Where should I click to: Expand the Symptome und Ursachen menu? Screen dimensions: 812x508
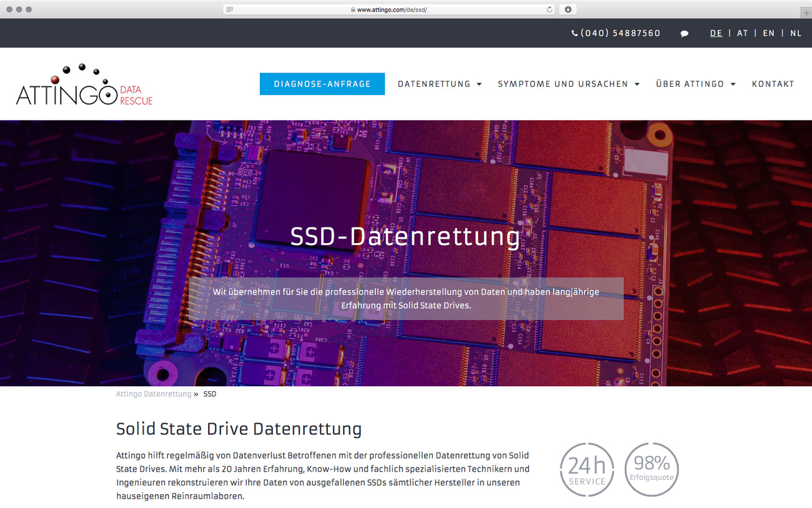pyautogui.click(x=568, y=84)
